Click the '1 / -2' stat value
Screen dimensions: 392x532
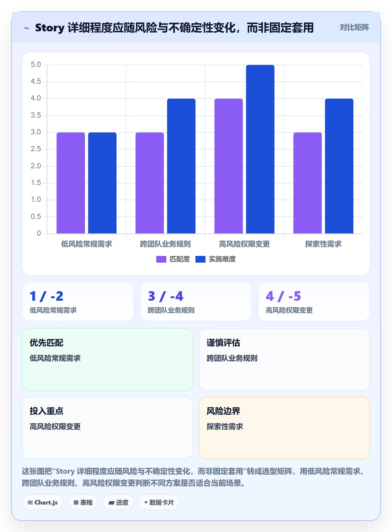[x=46, y=296]
